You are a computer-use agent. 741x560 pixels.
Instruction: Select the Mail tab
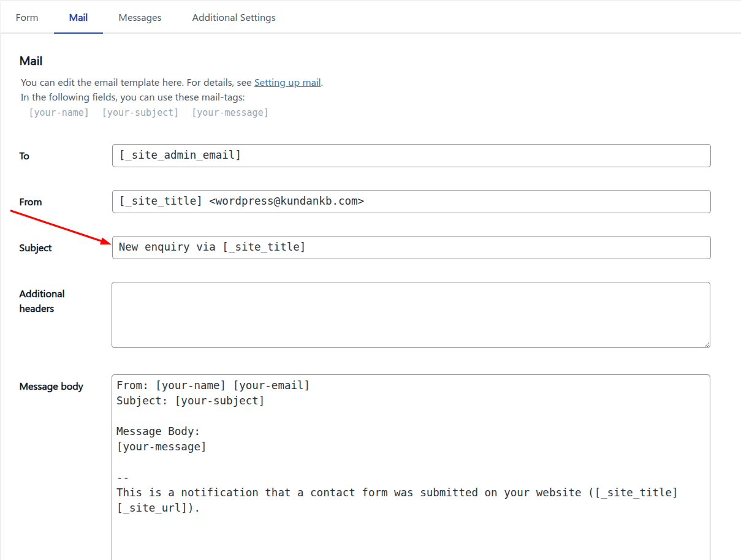pos(78,17)
